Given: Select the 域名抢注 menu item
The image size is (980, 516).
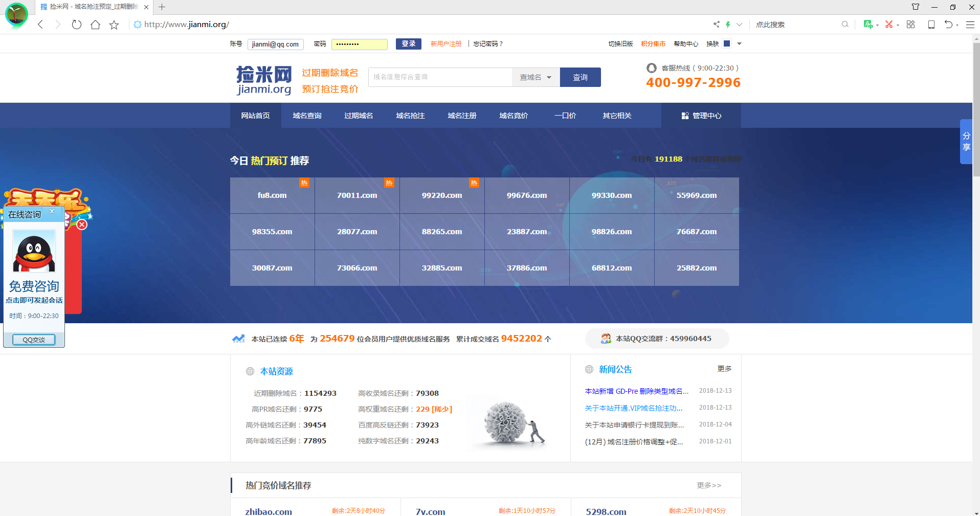Looking at the screenshot, I should click(x=410, y=116).
